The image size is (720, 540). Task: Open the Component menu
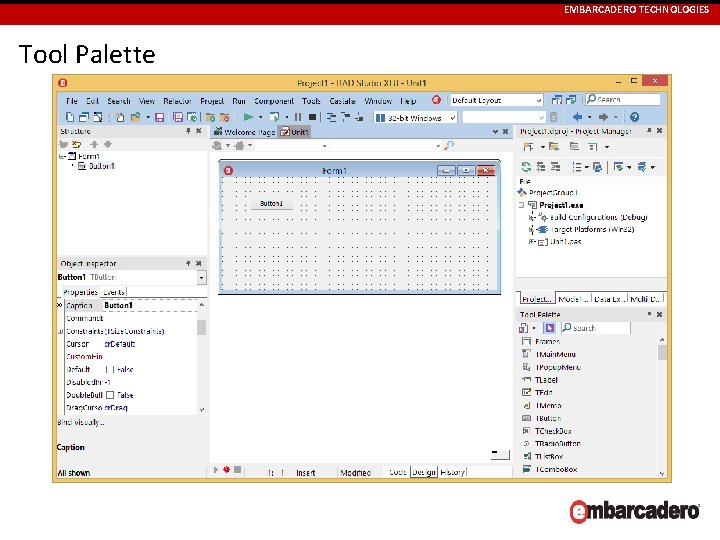[274, 101]
